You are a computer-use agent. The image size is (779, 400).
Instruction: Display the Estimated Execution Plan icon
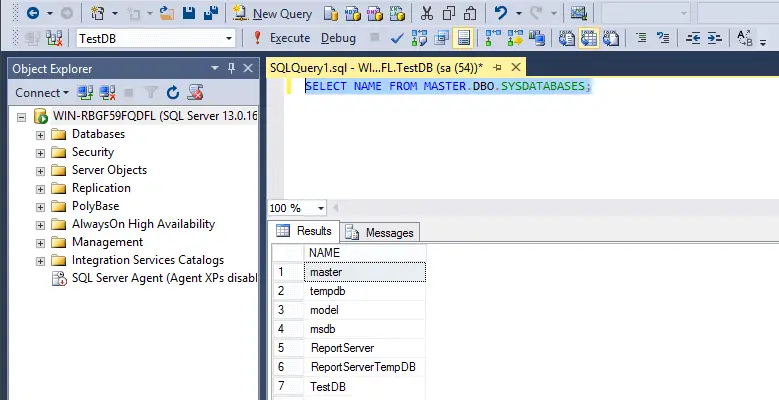419,38
